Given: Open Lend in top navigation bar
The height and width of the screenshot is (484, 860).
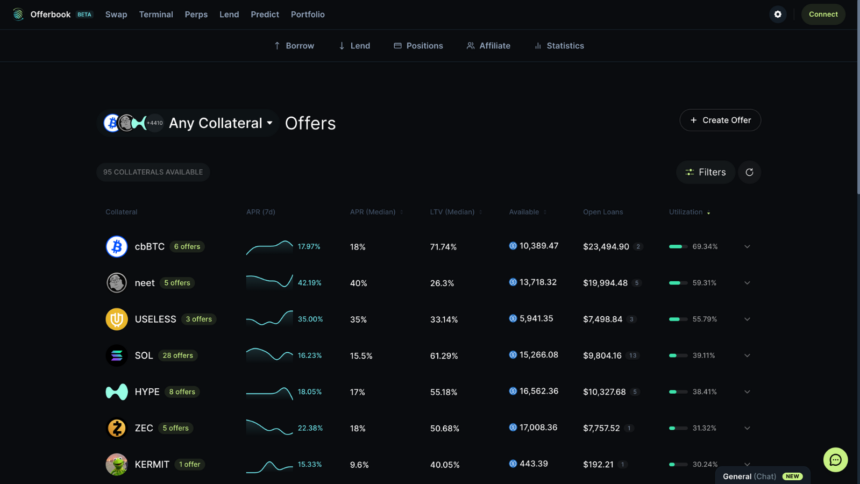Looking at the screenshot, I should (229, 14).
